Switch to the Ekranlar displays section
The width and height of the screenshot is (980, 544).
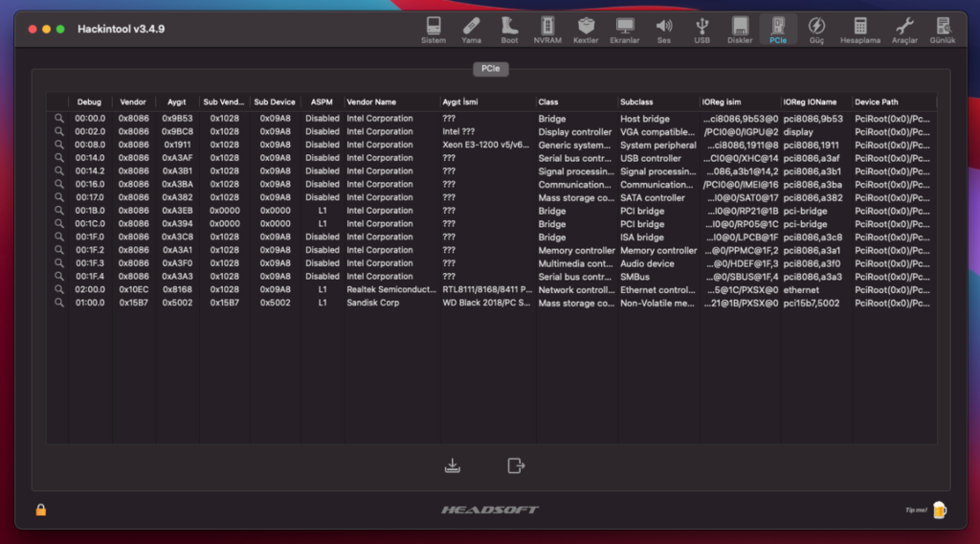click(624, 30)
